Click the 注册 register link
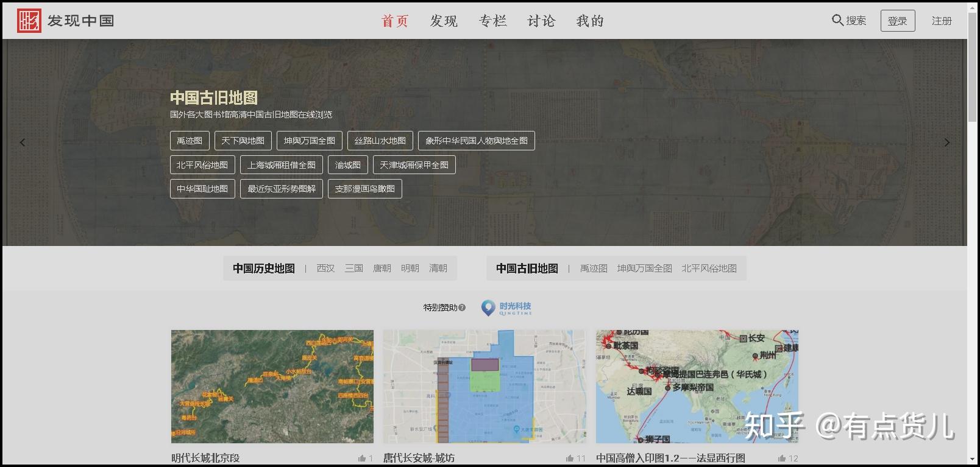The height and width of the screenshot is (467, 980). click(942, 21)
